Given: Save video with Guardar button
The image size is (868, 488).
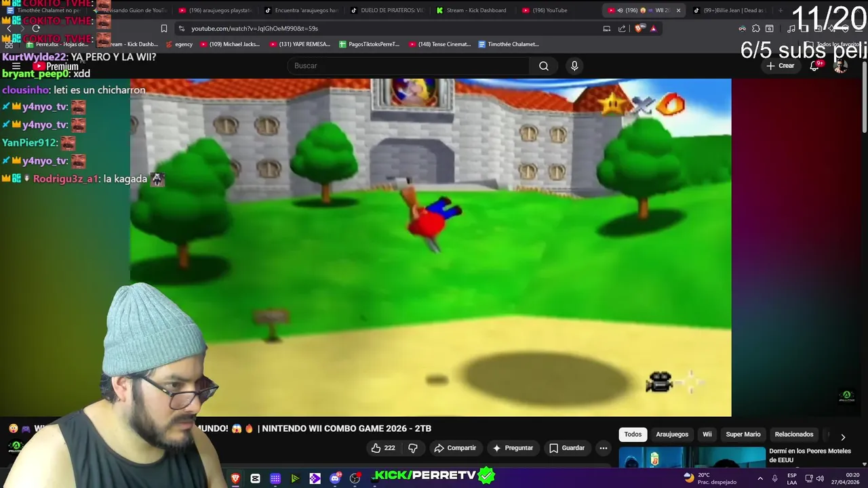Looking at the screenshot, I should [567, 448].
